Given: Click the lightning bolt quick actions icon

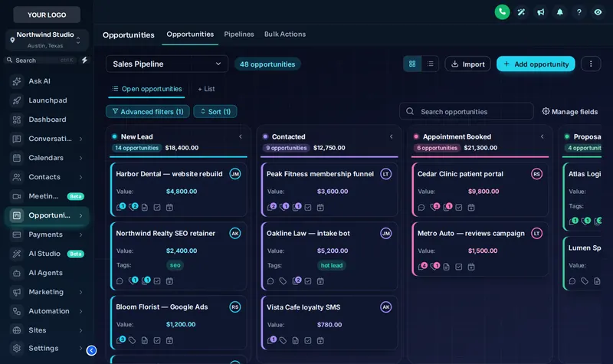Looking at the screenshot, I should (x=84, y=60).
